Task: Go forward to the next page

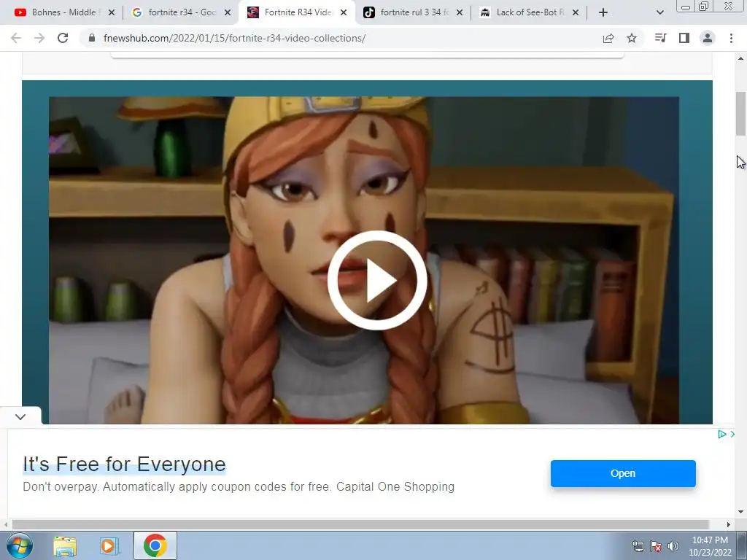Action: [x=39, y=38]
